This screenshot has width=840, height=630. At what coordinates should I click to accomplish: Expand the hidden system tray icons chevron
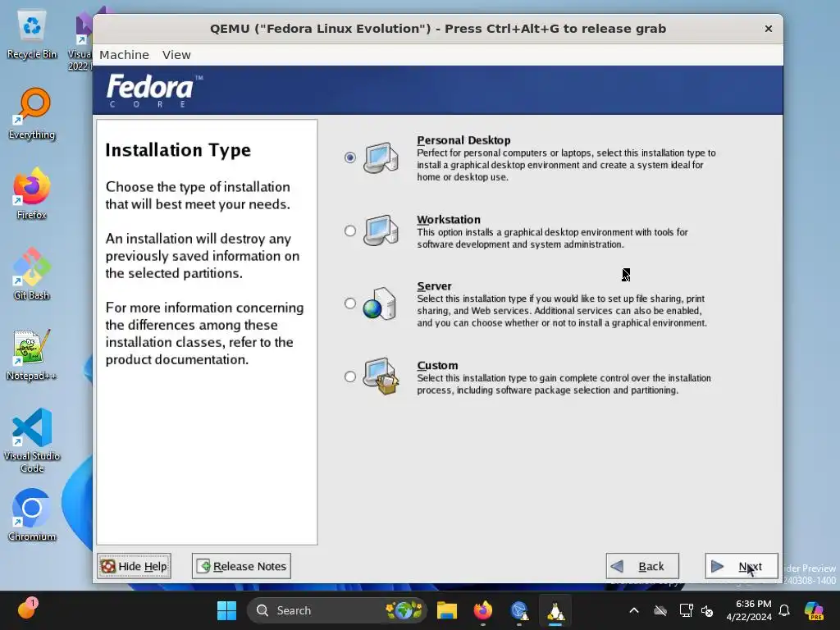[x=634, y=610]
